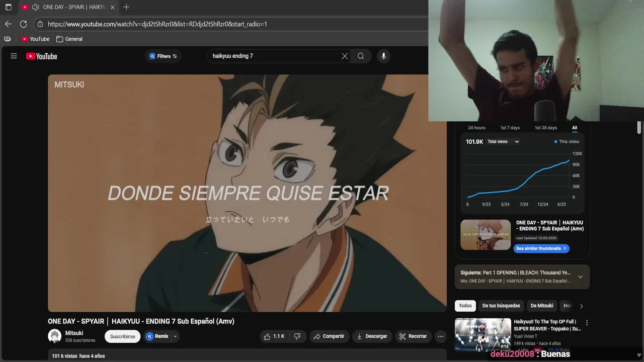Go back with browser back arrow
Screen dimensions: 644x362
click(x=8, y=24)
